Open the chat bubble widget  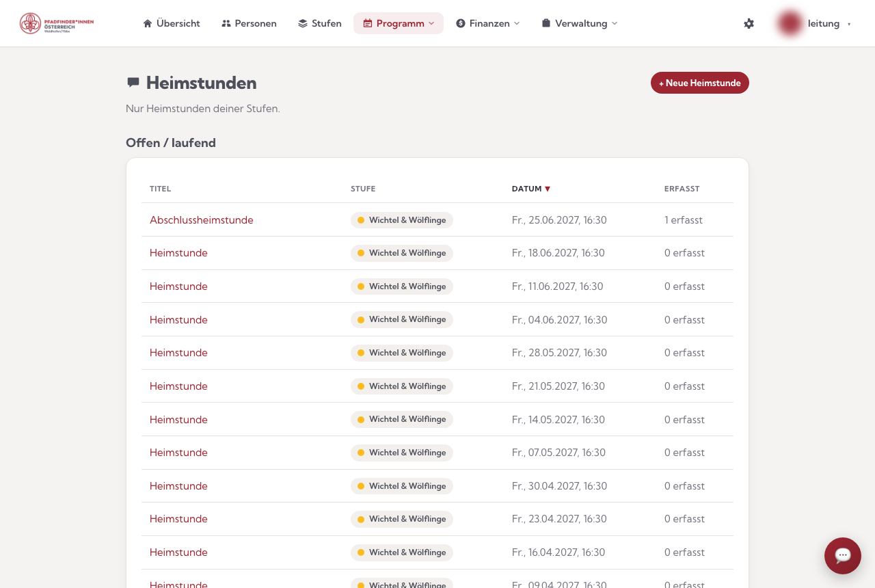pyautogui.click(x=843, y=556)
